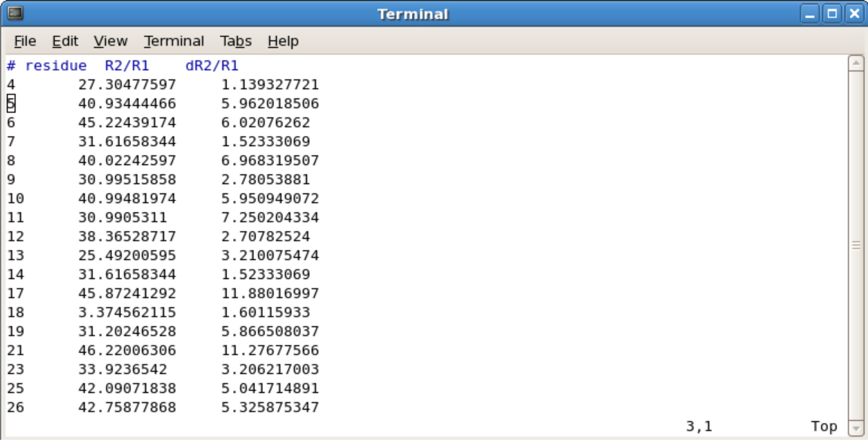
Task: Minimize the Terminal window
Action: (x=809, y=15)
